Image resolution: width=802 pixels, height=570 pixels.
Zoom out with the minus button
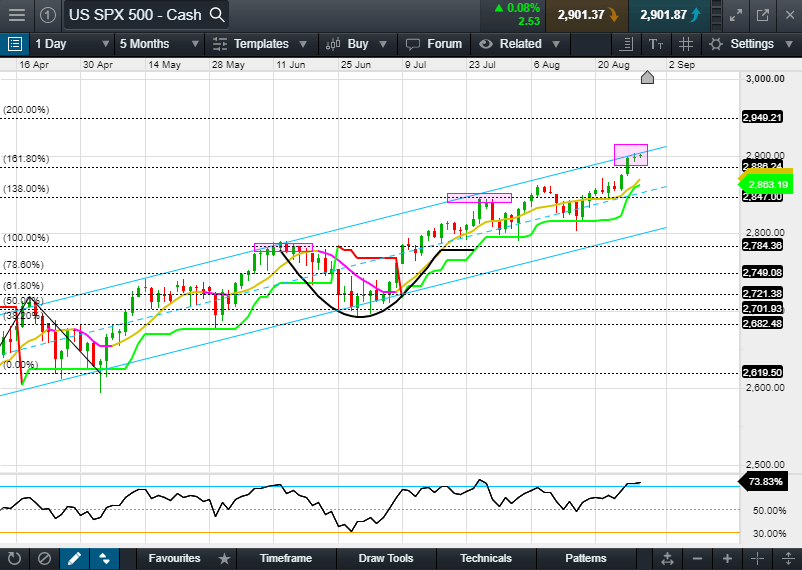(697, 558)
